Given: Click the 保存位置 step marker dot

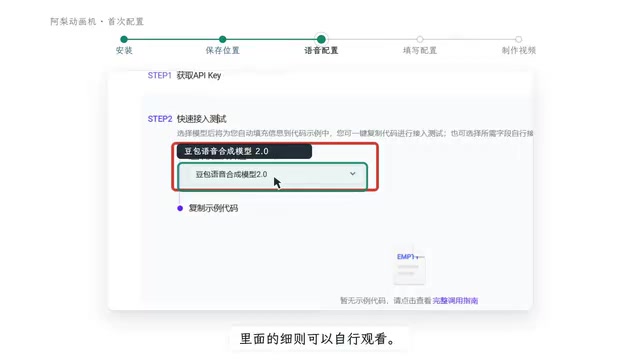Looking at the screenshot, I should [x=222, y=39].
